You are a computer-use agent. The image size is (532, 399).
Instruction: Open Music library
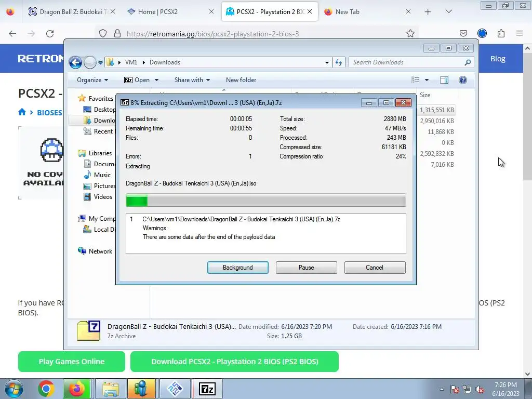[97, 175]
